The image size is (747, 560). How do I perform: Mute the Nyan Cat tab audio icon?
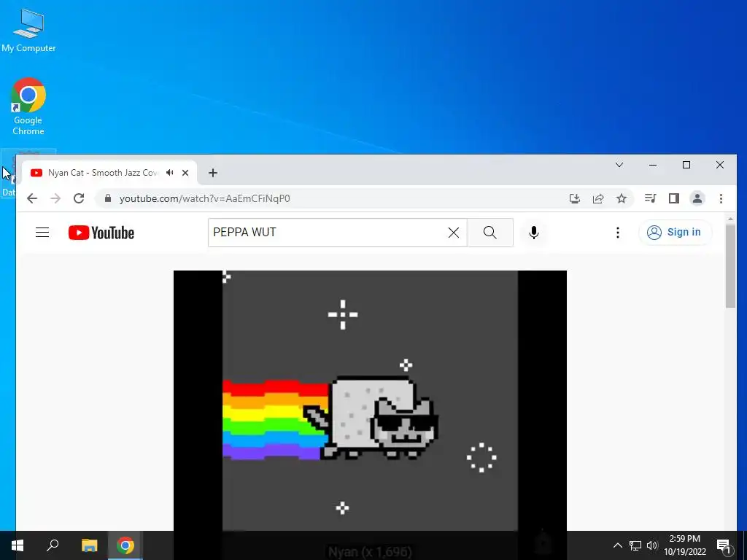click(169, 173)
